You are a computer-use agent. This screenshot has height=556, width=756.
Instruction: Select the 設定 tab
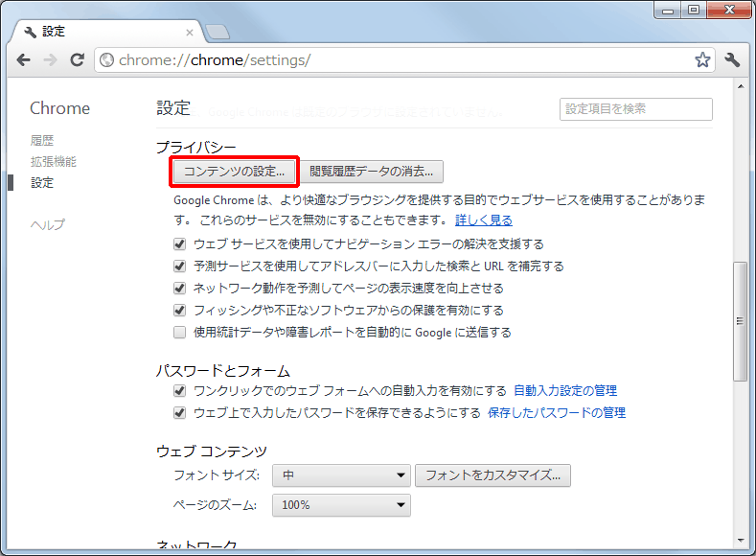(108, 32)
